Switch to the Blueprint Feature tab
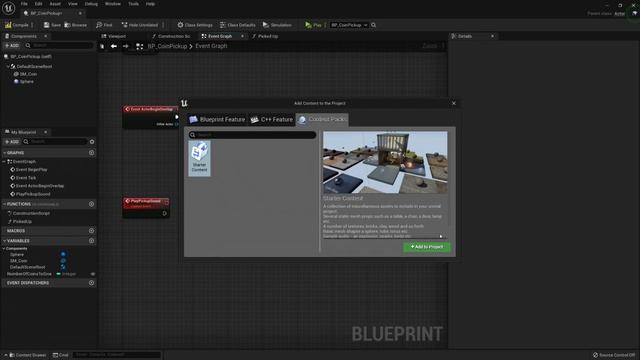The height and width of the screenshot is (360, 640). point(217,120)
